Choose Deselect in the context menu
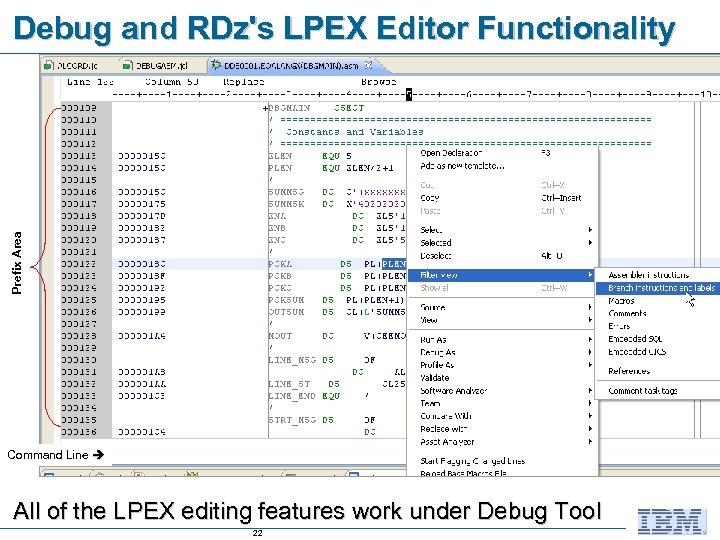Viewport: 720px width, 540px height. pyautogui.click(x=435, y=256)
